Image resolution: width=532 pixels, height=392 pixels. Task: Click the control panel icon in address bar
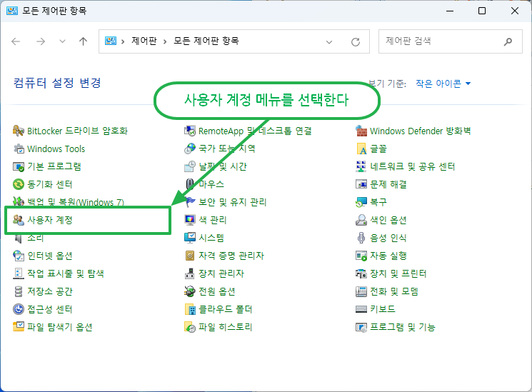(x=111, y=41)
